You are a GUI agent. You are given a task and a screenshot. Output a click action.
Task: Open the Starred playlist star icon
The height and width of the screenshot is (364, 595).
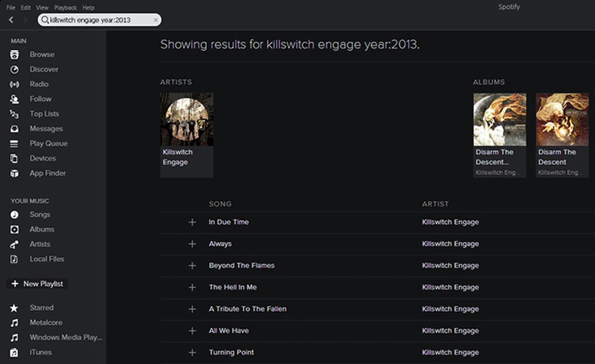[14, 308]
